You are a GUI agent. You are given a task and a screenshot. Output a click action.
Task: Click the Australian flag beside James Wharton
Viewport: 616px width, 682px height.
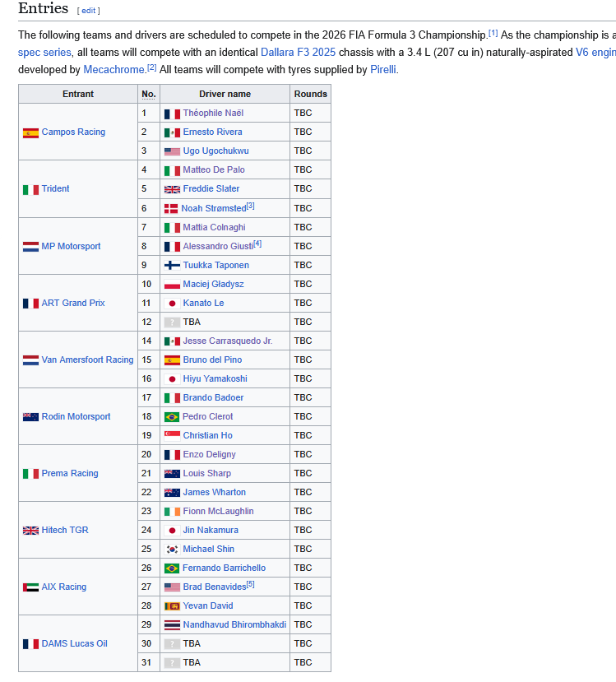click(172, 492)
